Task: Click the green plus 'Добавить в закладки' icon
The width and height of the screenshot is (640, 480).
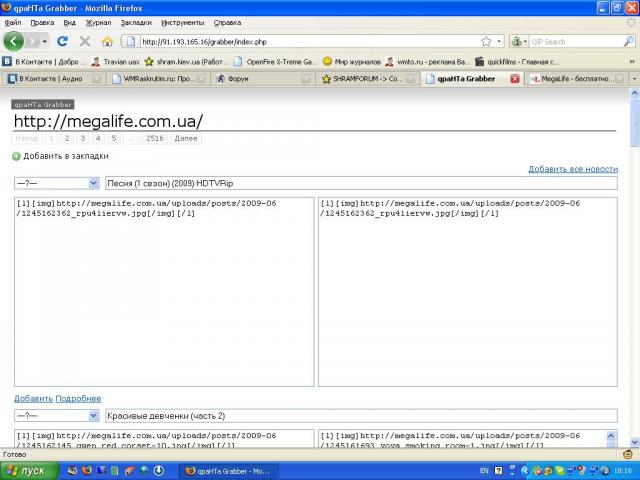Action: (x=16, y=156)
